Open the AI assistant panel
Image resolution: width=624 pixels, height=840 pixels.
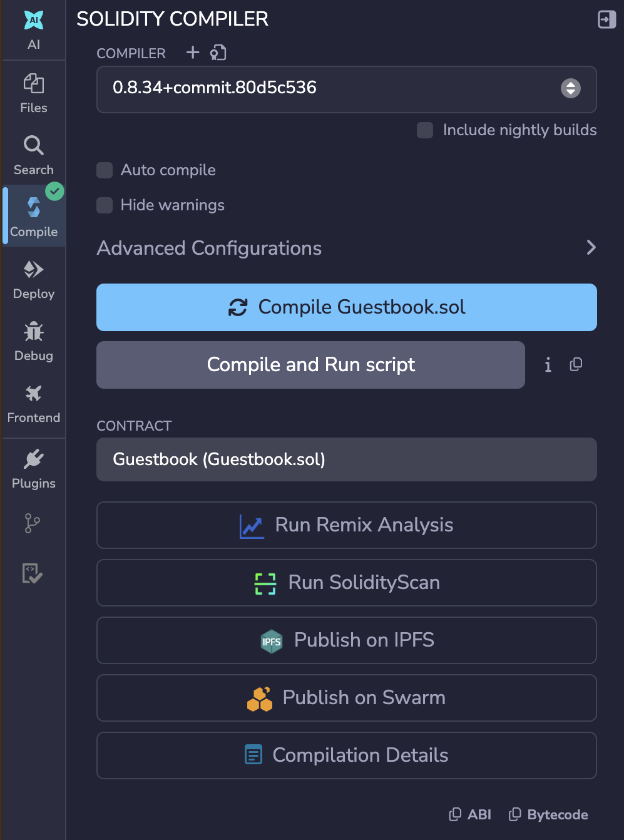tap(34, 30)
